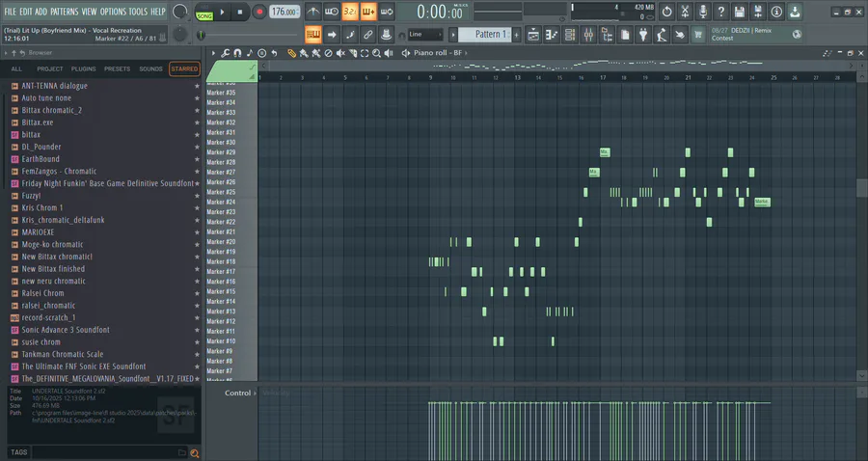This screenshot has height=461, width=868.
Task: Open the piano roll stamp note icon
Action: pyautogui.click(x=250, y=53)
